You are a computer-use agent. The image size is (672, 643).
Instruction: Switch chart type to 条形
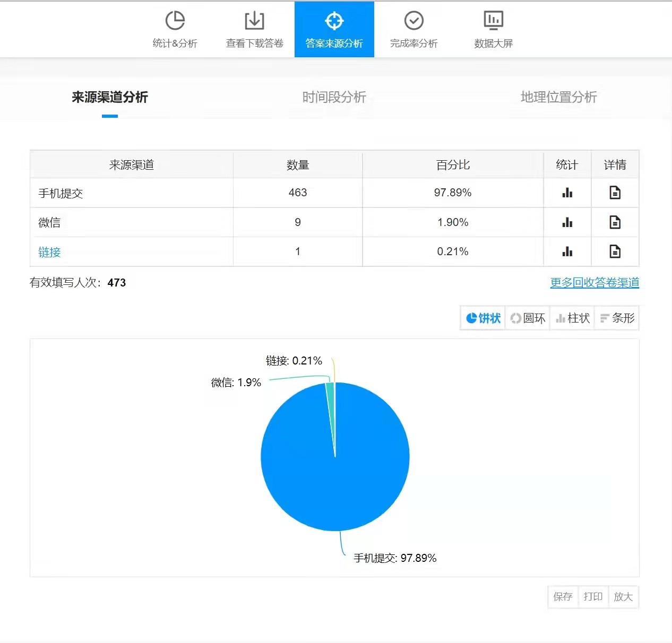tap(617, 318)
